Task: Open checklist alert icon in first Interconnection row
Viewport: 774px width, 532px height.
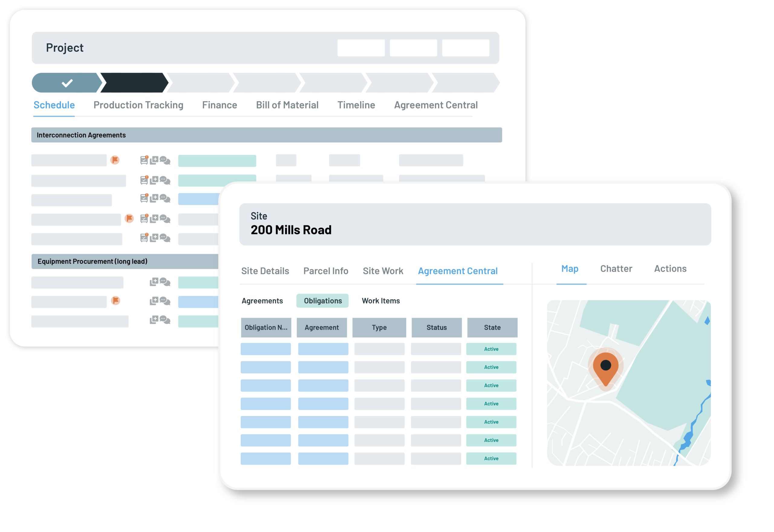Action: coord(144,160)
